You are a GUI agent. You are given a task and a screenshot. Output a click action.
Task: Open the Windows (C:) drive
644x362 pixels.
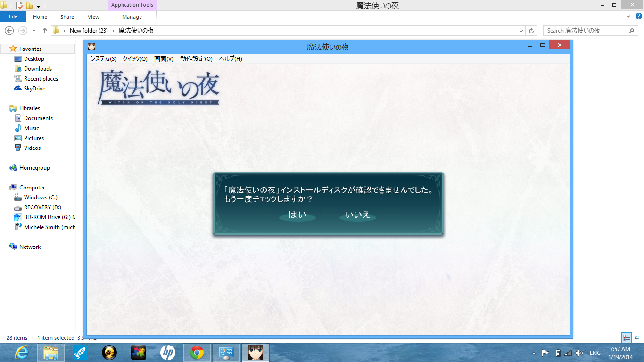[x=41, y=197]
